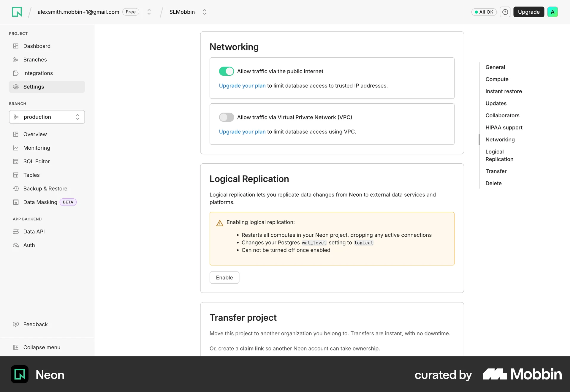Click the branch icon in production selector
570x392 pixels.
click(16, 117)
